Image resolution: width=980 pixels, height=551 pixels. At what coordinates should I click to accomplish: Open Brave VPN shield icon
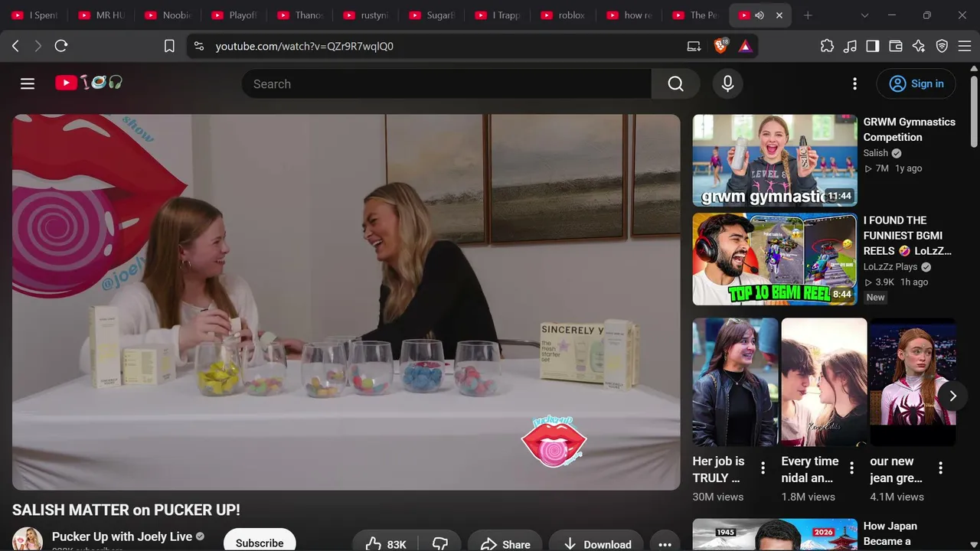pos(942,46)
